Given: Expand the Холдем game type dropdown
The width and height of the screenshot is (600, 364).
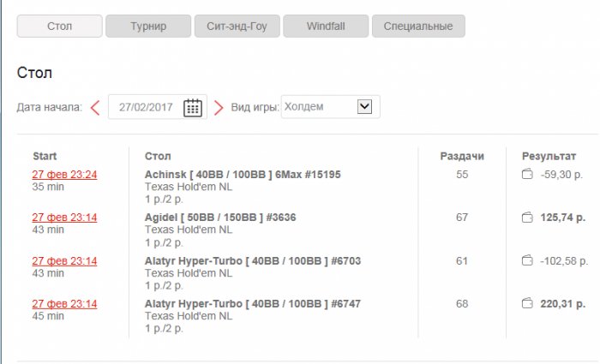Looking at the screenshot, I should (363, 107).
